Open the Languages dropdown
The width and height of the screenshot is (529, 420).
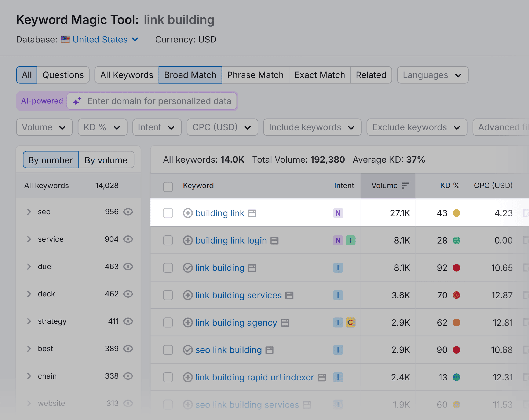433,75
